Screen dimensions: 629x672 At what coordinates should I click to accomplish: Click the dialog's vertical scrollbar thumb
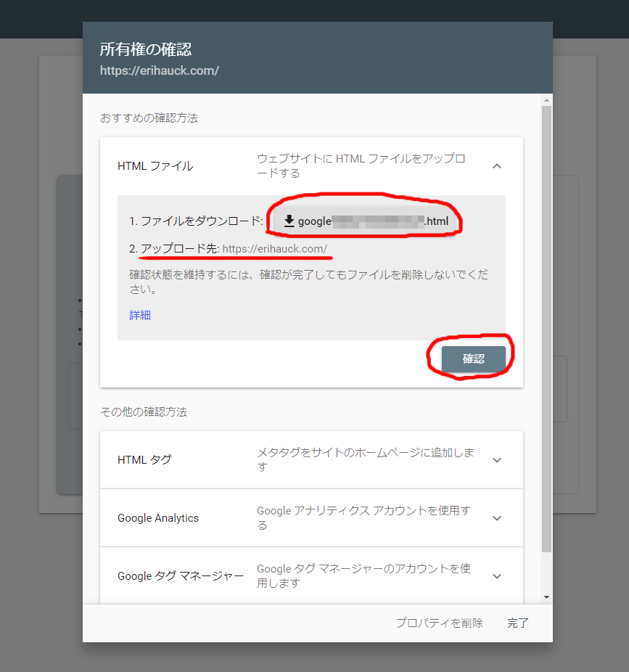(x=546, y=329)
